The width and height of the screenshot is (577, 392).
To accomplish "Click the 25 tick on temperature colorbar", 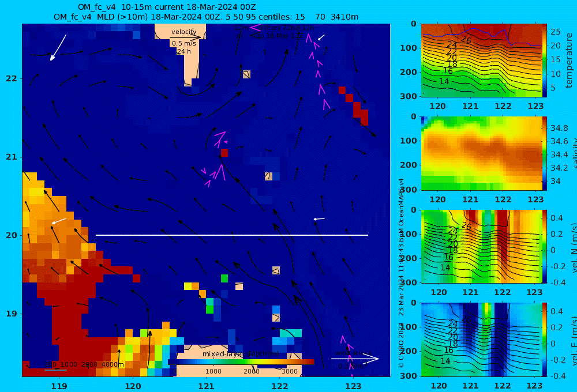I will (556, 32).
